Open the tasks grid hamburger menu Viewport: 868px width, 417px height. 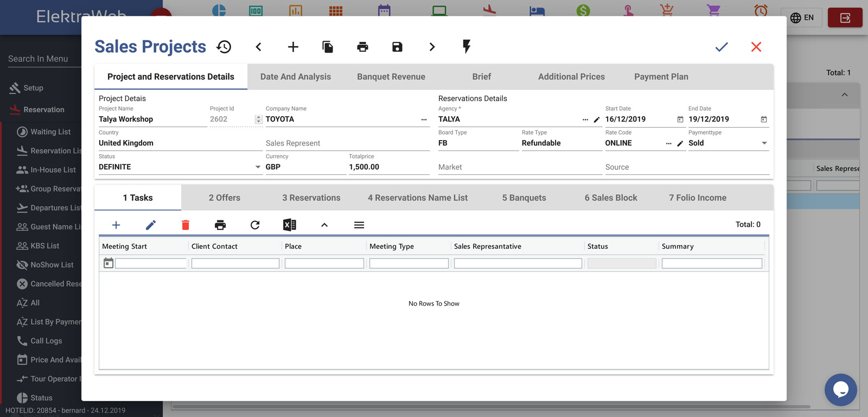359,225
